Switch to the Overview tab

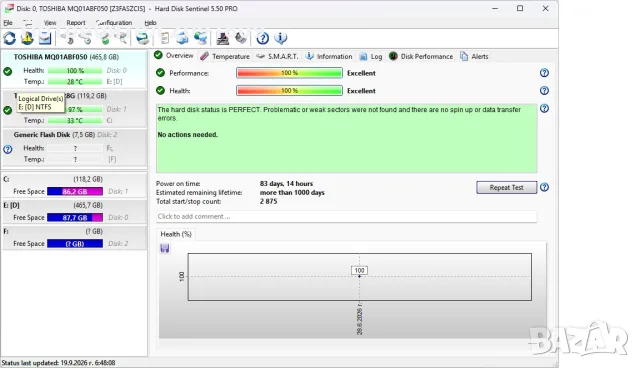(x=174, y=56)
